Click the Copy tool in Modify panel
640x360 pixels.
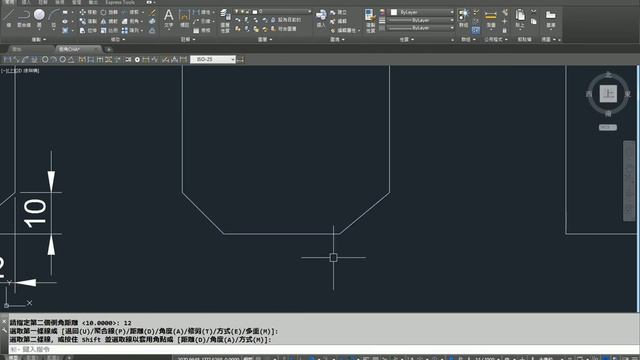click(88, 21)
